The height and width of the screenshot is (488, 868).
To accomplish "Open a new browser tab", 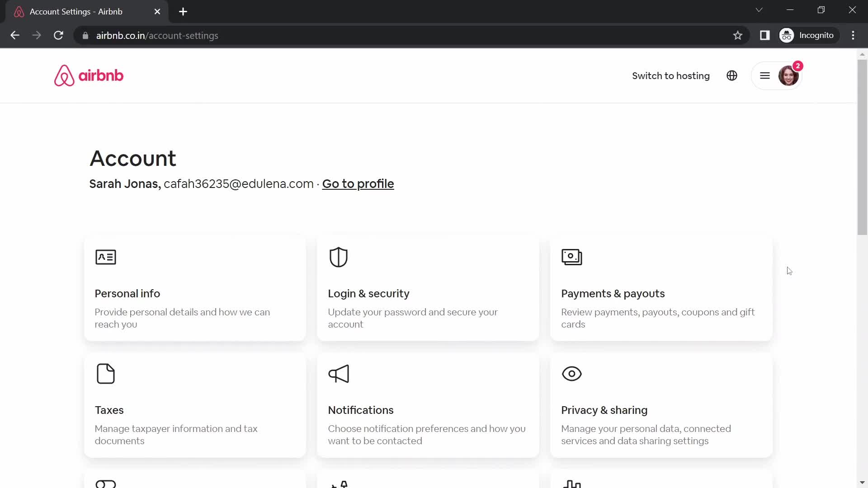I will pos(183,12).
